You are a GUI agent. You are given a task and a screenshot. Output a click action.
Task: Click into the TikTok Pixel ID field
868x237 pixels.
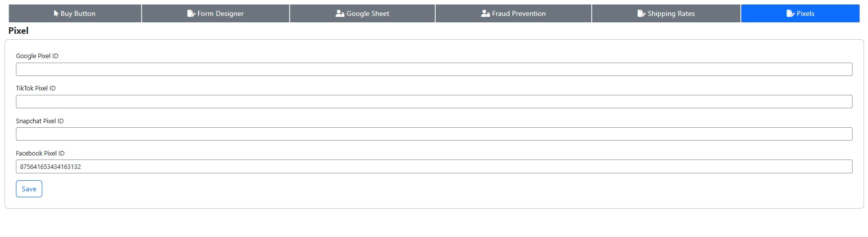pyautogui.click(x=434, y=102)
